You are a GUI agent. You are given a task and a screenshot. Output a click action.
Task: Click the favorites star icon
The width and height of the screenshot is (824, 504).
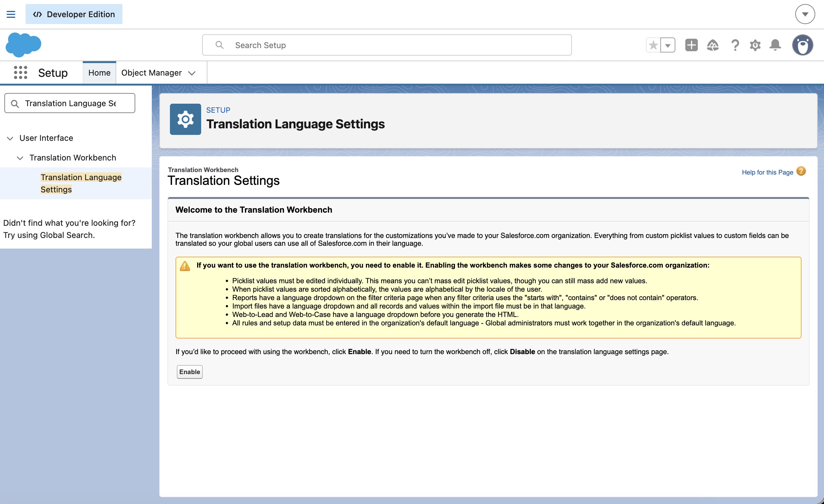[x=653, y=45]
